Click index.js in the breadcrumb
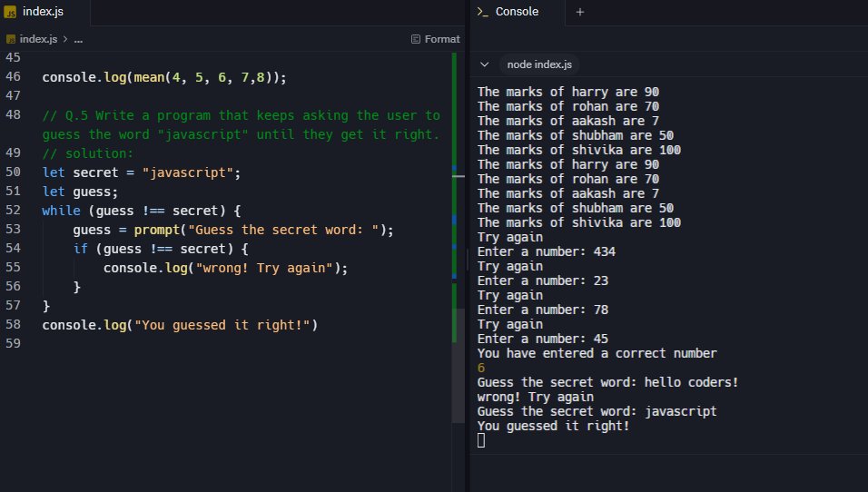868x492 pixels. tap(38, 39)
